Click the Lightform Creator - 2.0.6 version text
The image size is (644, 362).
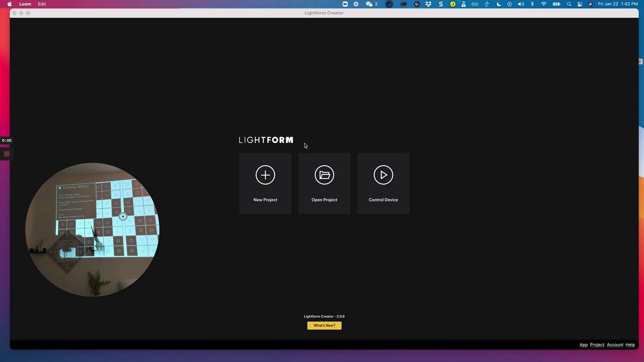[x=324, y=316]
